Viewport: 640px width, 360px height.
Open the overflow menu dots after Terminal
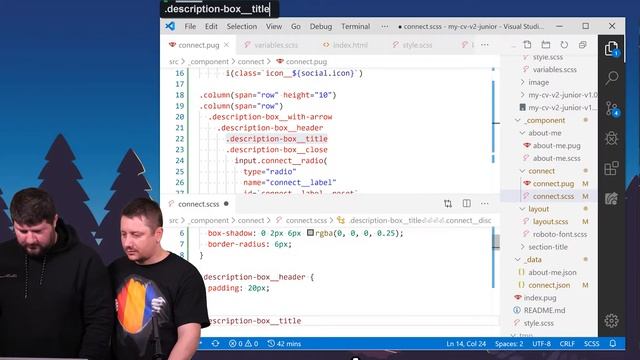[384, 27]
